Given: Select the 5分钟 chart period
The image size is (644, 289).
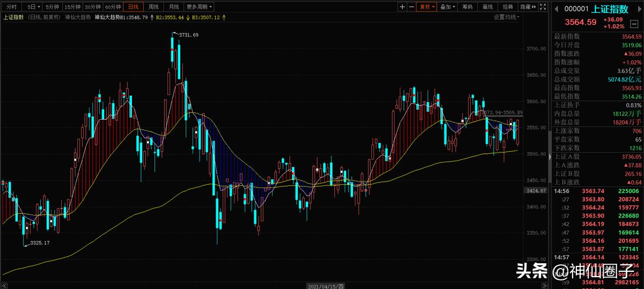Looking at the screenshot, I should (x=52, y=7).
